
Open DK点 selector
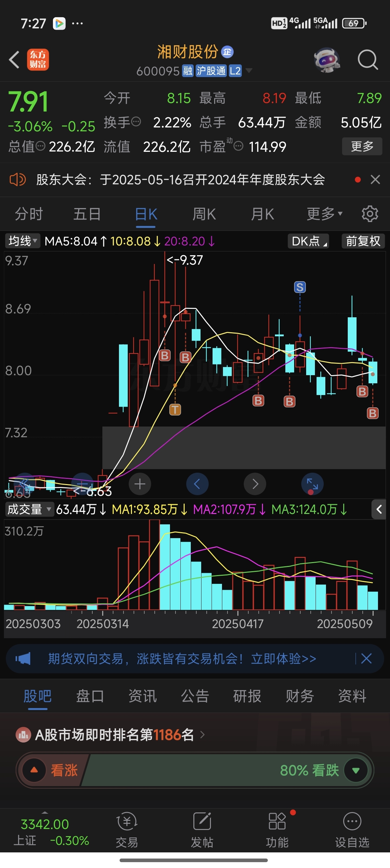[x=308, y=241]
